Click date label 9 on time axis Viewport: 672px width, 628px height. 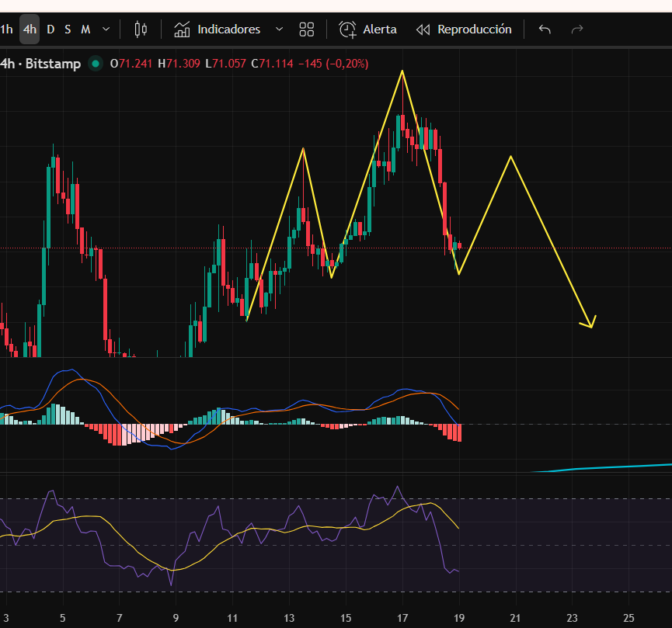[176, 618]
